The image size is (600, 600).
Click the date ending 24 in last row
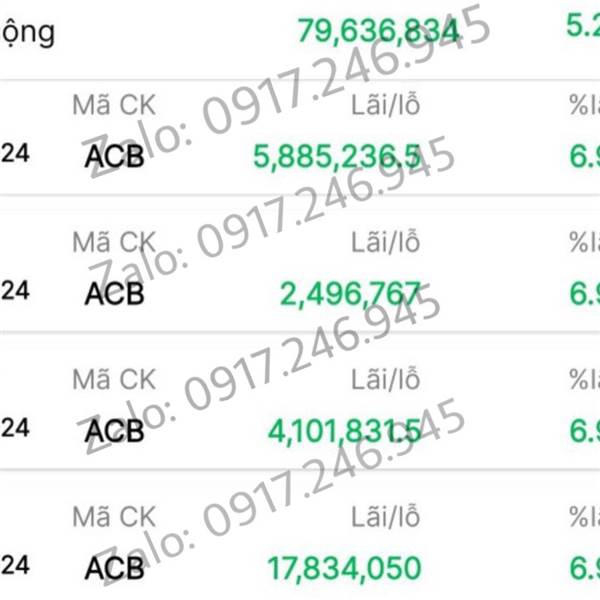point(15,565)
